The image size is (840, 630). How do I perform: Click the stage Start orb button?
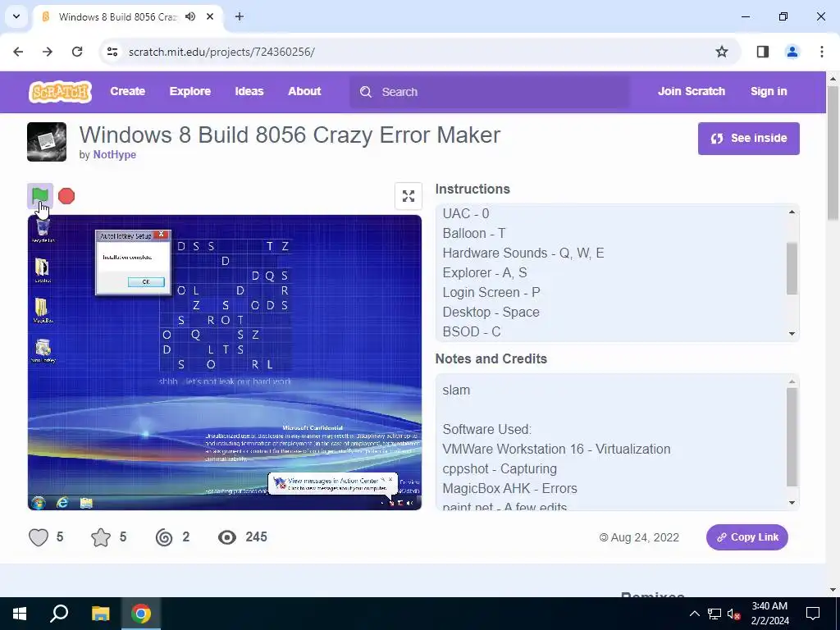click(x=39, y=503)
